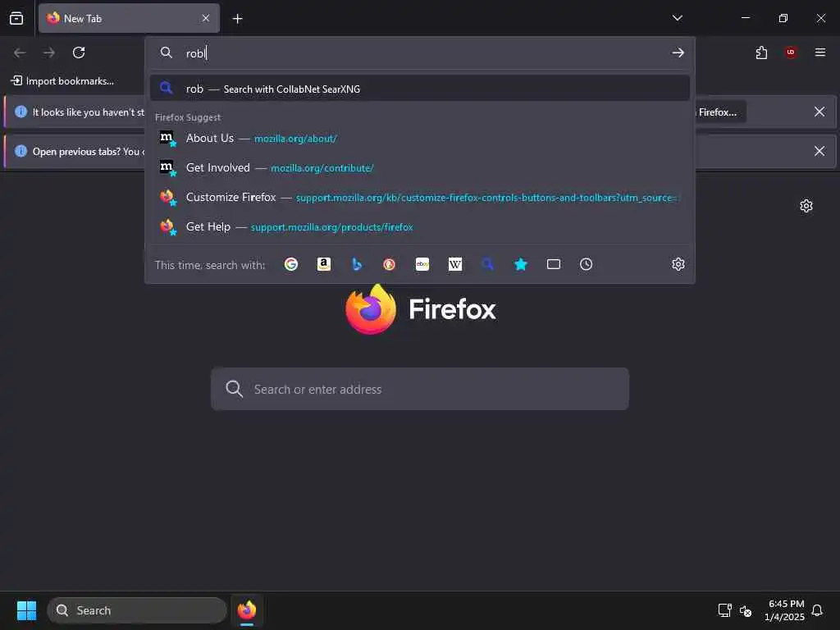Open the About Us suggestion
This screenshot has height=630, width=840.
click(419, 138)
